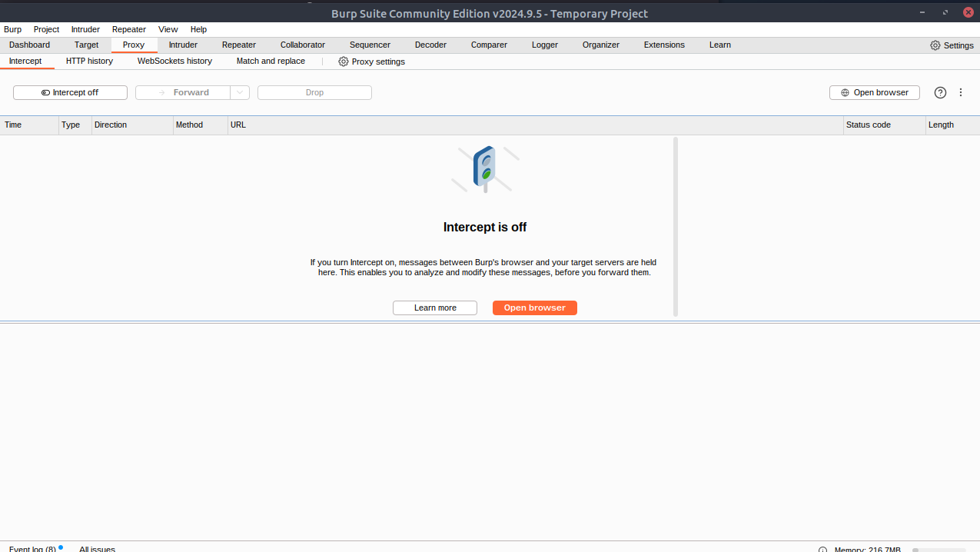Open the HTTP history sub-tab

pyautogui.click(x=89, y=61)
